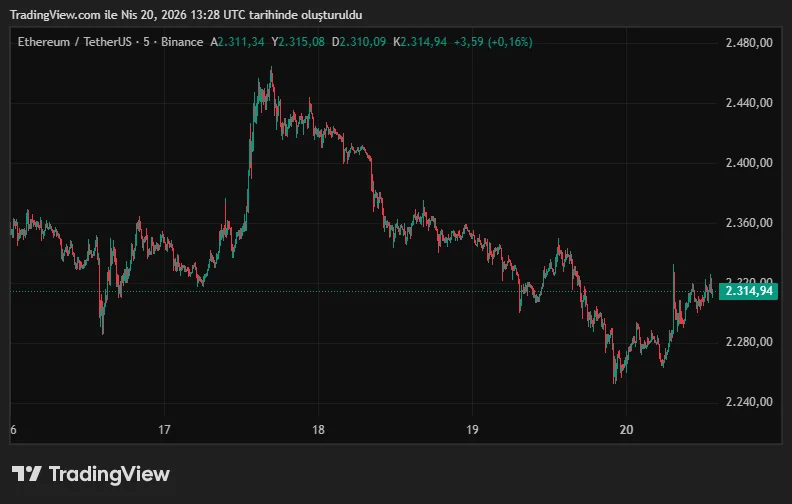The height and width of the screenshot is (504, 792).
Task: Click the TradingView wordmark text
Action: (x=109, y=474)
